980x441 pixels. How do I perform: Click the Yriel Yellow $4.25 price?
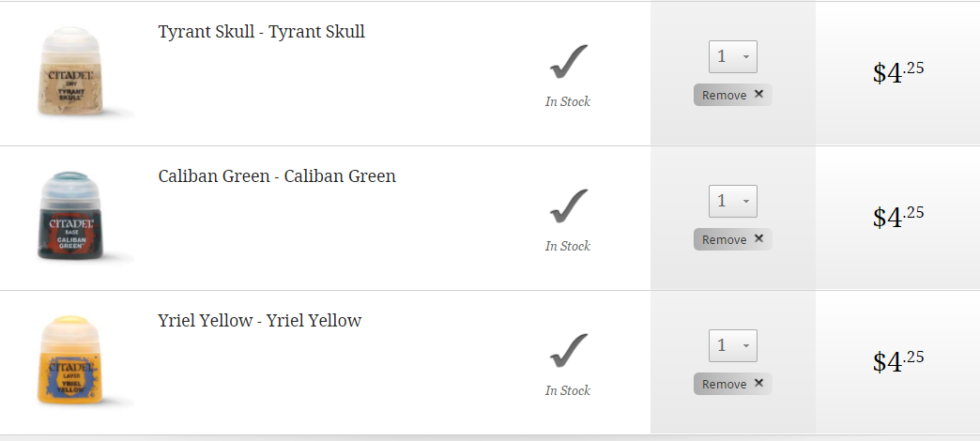click(898, 361)
